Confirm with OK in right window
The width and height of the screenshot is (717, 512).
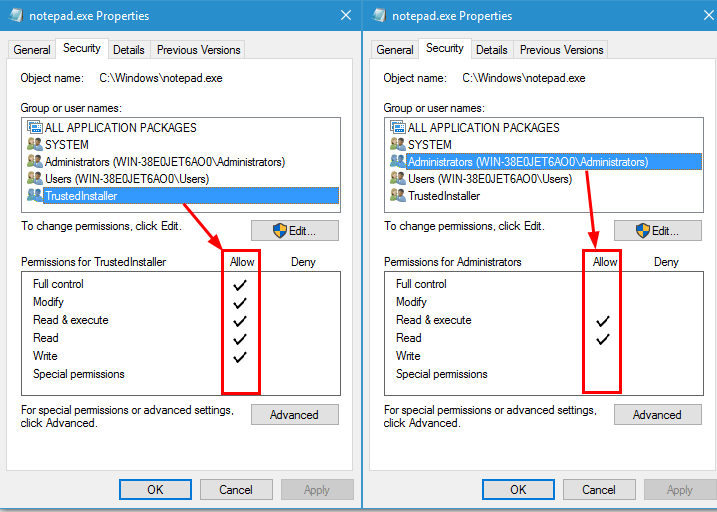519,490
